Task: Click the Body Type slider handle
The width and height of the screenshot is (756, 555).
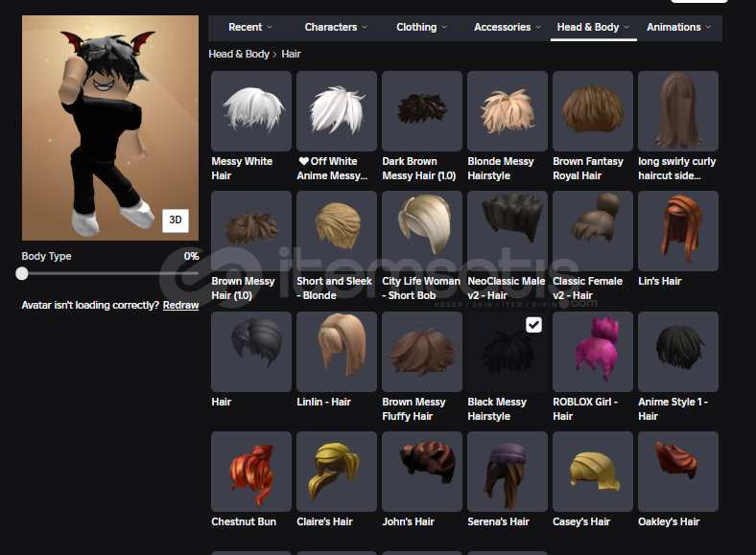Action: click(22, 273)
